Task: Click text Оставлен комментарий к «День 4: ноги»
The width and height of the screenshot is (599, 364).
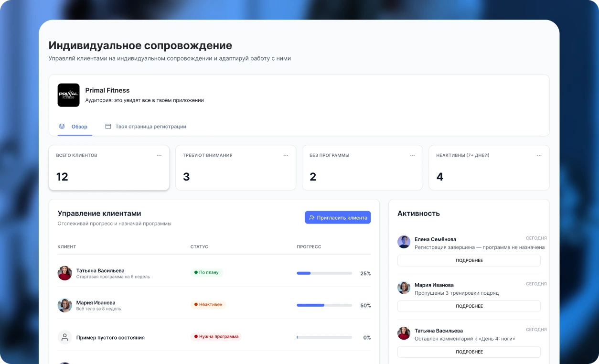Action: (465, 339)
